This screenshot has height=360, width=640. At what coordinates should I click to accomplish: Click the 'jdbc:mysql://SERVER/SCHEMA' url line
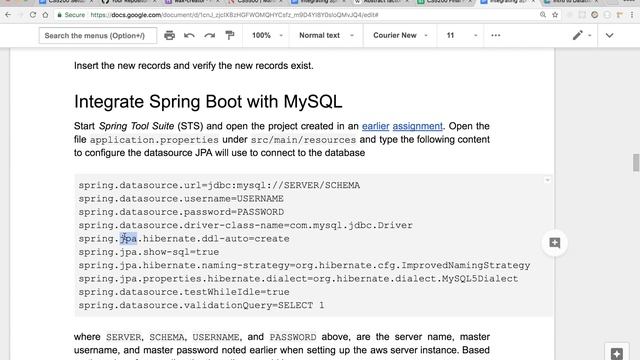(219, 186)
